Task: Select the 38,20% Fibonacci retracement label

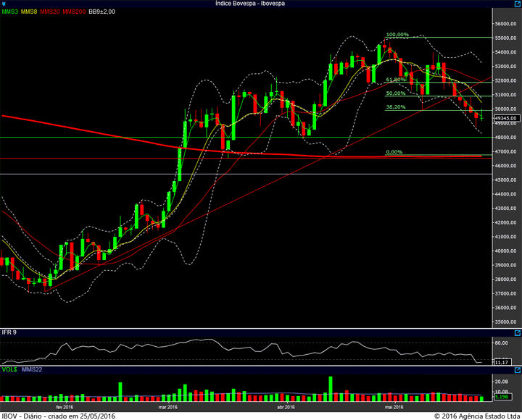Action: coord(396,107)
